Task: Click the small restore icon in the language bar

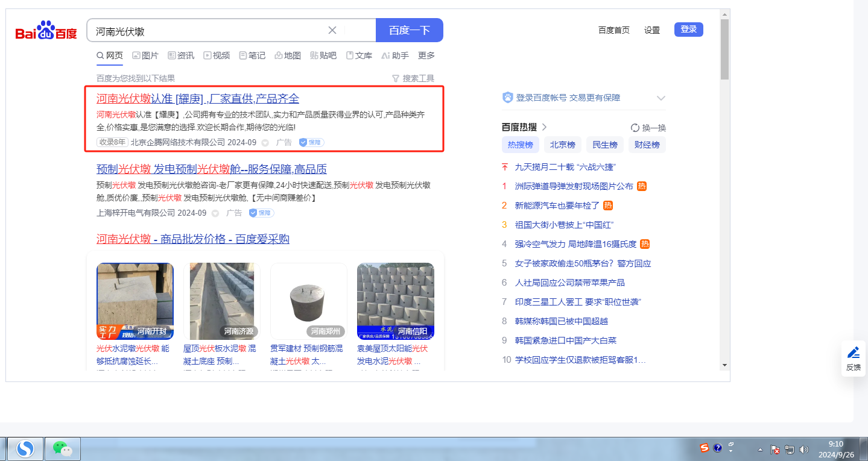Action: (x=731, y=444)
